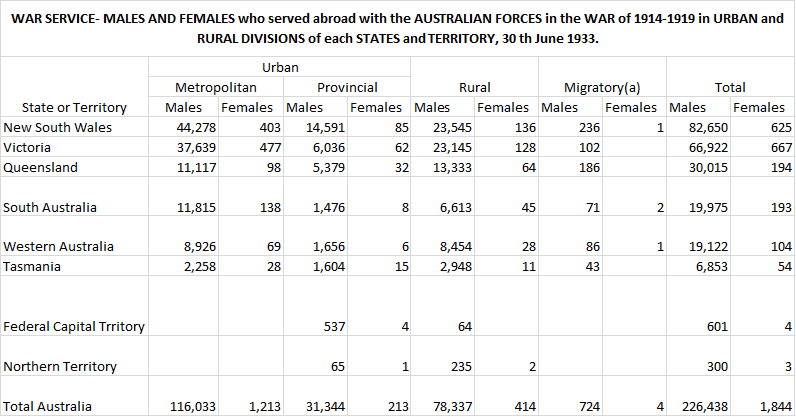Select the 'State or Territory' header cell
Viewport: 796px width, 417px height.
pos(65,107)
